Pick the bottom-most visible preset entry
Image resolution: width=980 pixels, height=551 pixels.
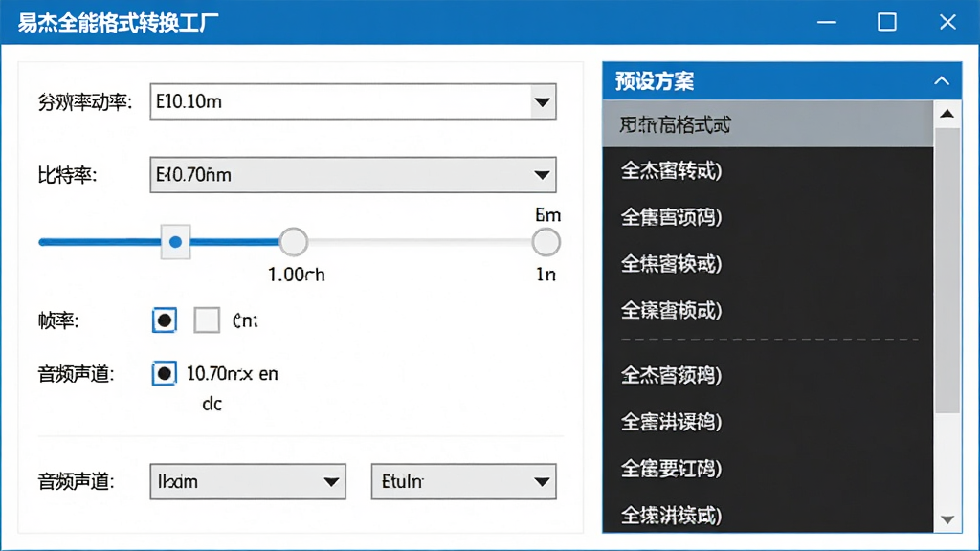pos(768,515)
